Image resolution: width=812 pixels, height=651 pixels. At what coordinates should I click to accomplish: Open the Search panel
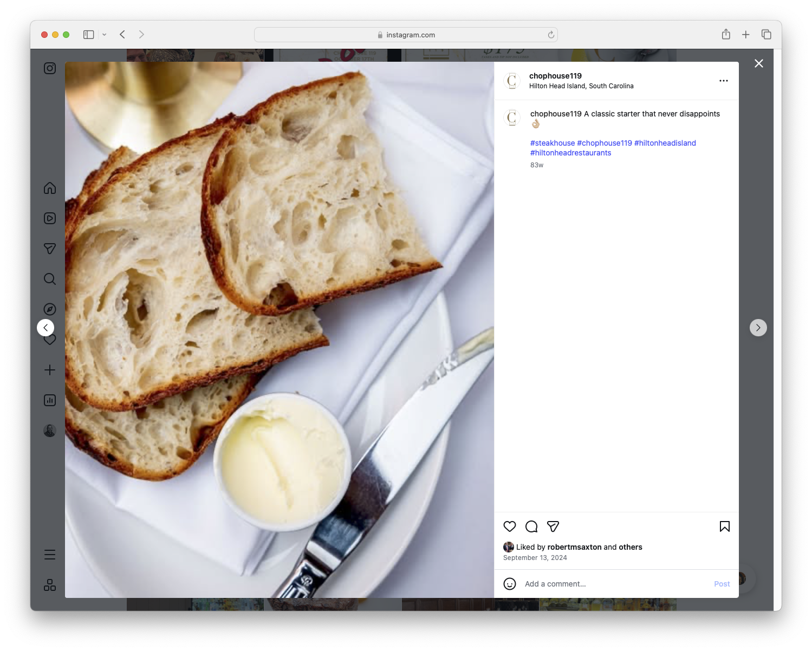(x=49, y=279)
